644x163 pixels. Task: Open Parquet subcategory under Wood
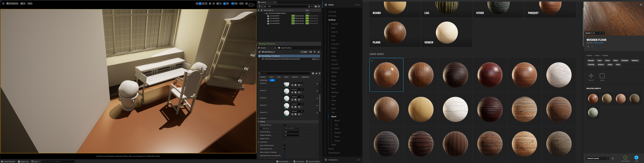pyautogui.click(x=338, y=133)
